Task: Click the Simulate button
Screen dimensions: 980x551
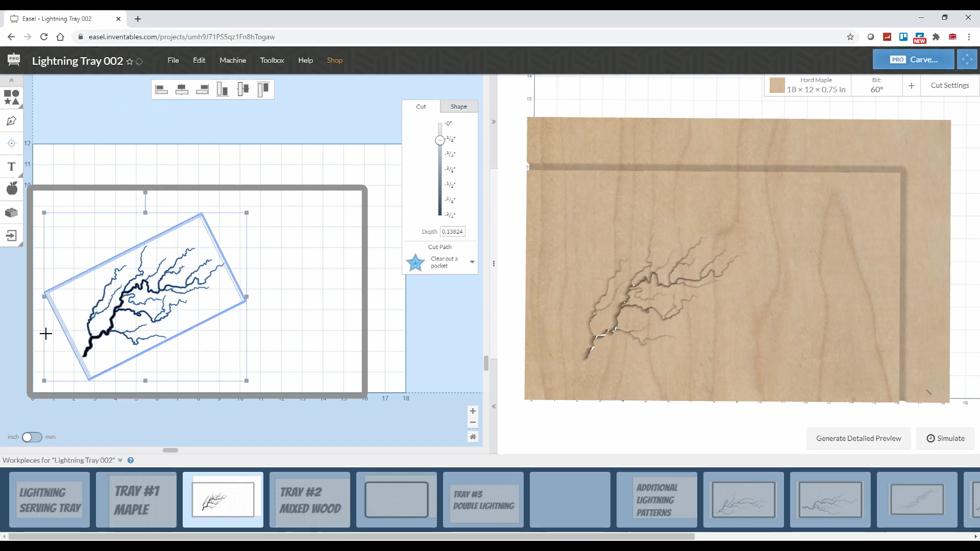Action: pos(945,438)
